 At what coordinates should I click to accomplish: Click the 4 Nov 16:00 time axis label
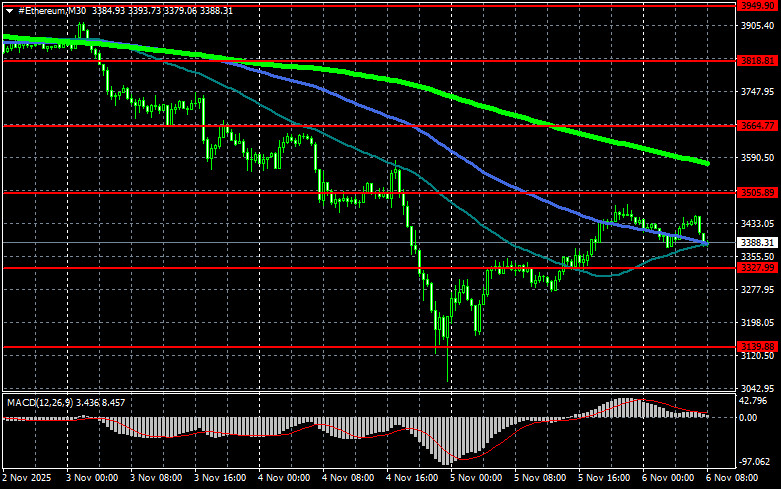click(412, 478)
